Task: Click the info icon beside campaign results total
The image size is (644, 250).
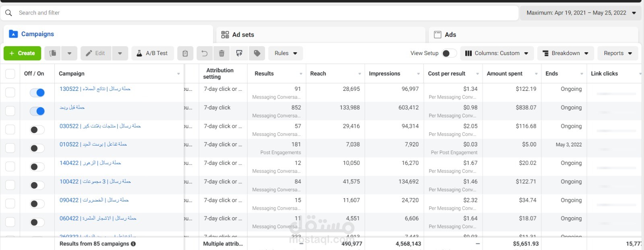Action: (133, 244)
